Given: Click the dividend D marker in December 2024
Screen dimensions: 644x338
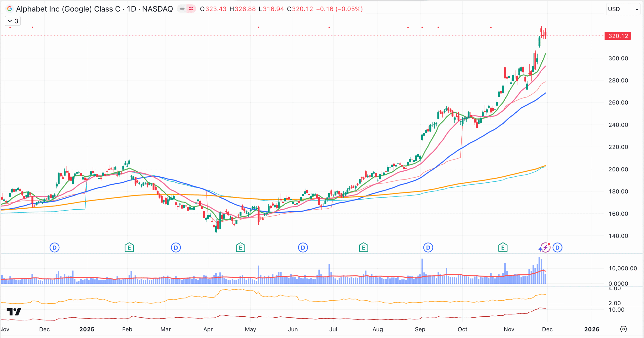Looking at the screenshot, I should 54,248.
